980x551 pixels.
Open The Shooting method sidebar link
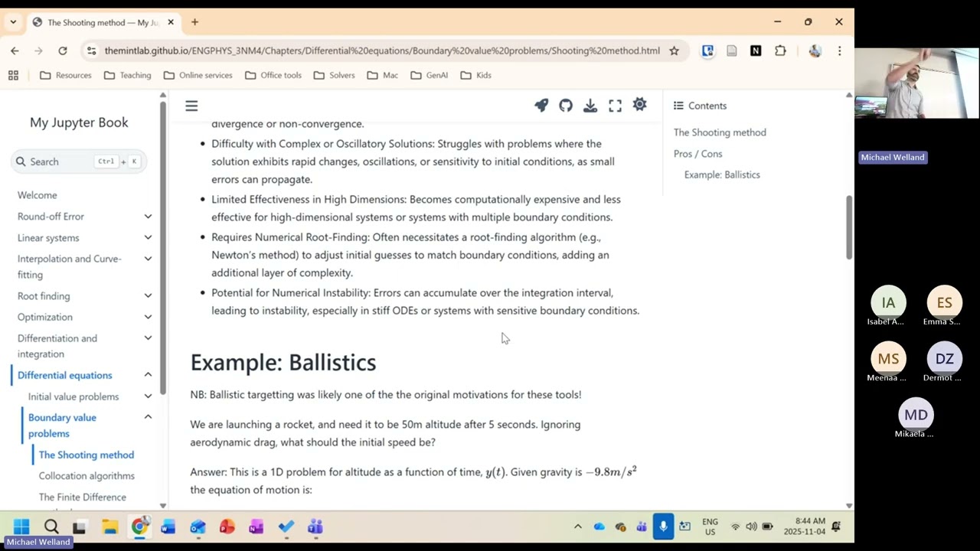(x=86, y=455)
